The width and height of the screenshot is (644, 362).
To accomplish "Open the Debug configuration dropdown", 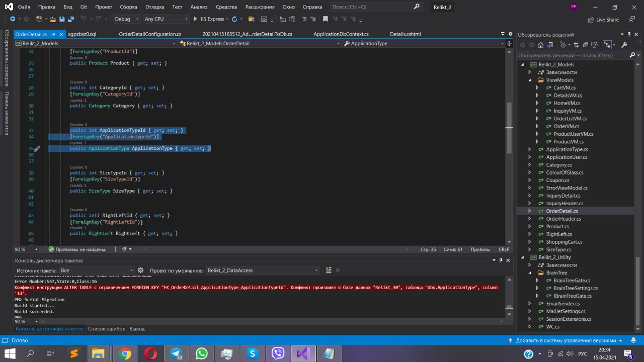I will tap(126, 19).
